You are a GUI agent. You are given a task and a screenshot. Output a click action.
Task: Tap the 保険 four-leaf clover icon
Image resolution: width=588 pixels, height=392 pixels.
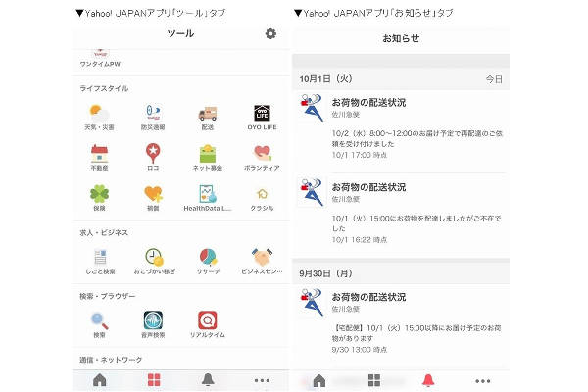tap(99, 194)
